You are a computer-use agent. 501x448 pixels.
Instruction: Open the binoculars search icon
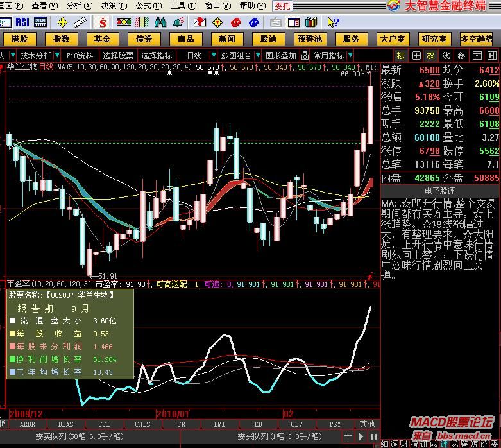pyautogui.click(x=160, y=22)
